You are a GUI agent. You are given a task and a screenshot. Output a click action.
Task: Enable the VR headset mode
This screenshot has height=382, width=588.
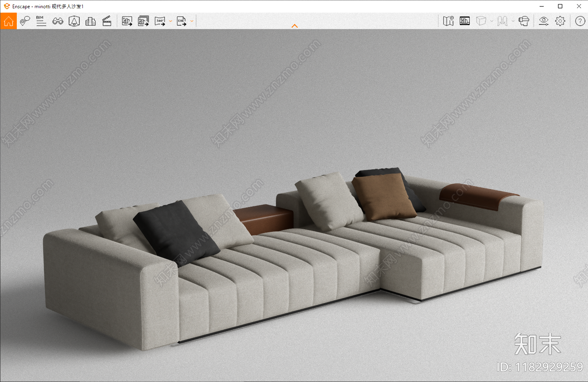(524, 21)
